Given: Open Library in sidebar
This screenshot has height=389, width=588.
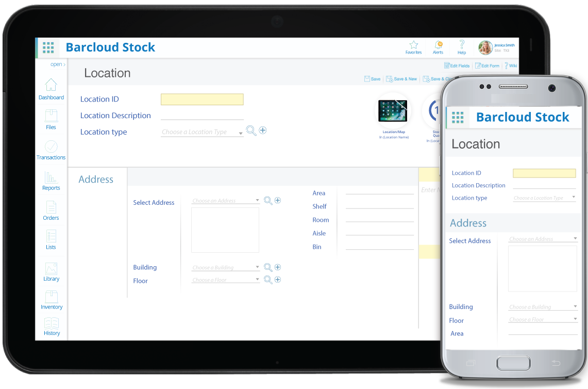Looking at the screenshot, I should click(51, 272).
